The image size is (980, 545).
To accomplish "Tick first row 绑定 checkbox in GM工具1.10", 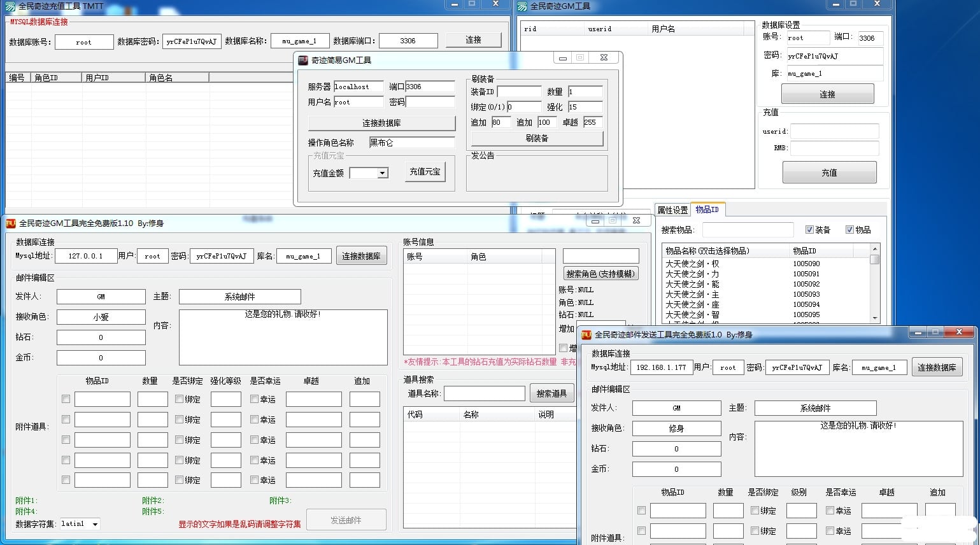I will pyautogui.click(x=179, y=399).
